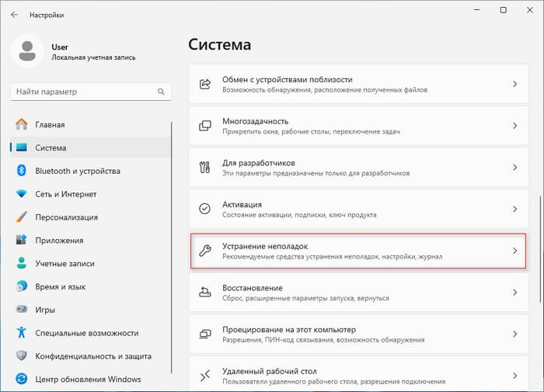Focus the Найти параметр search field
544x392 pixels.
click(x=82, y=92)
